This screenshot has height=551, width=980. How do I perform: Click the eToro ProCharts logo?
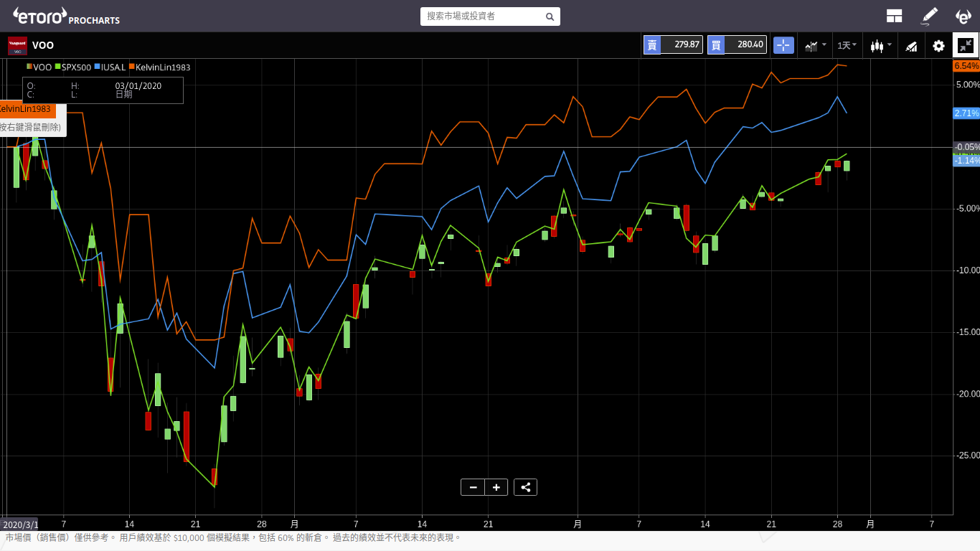click(x=66, y=16)
